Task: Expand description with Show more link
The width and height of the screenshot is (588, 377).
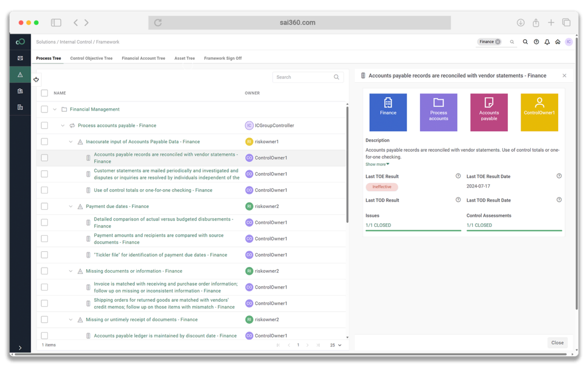Action: click(x=377, y=165)
